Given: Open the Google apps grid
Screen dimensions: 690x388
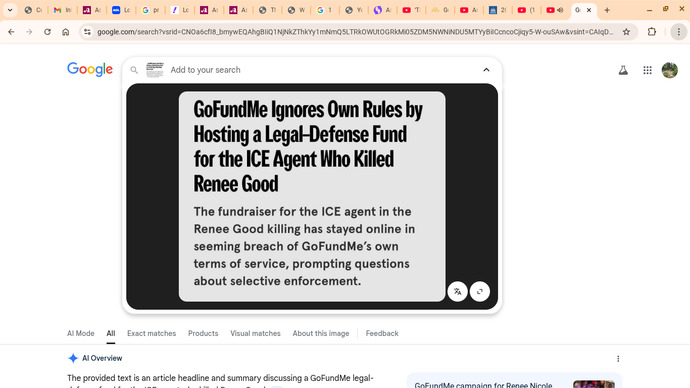Looking at the screenshot, I should (x=647, y=70).
